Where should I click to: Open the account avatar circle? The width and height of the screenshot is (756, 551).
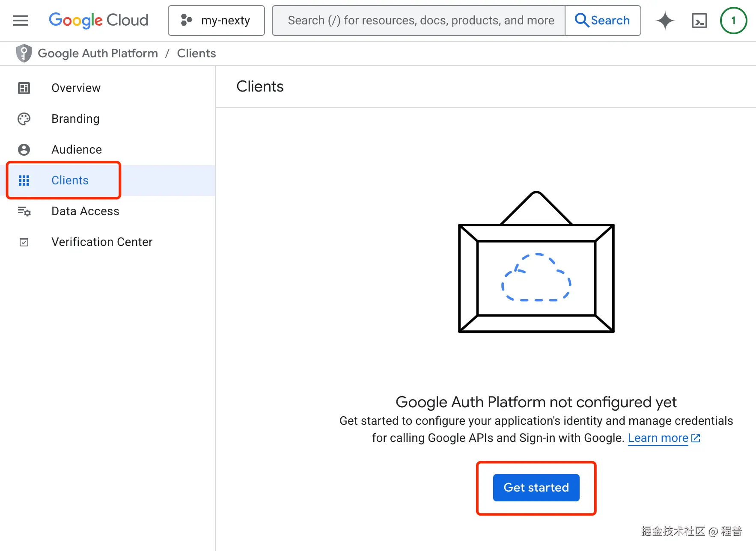coord(733,20)
